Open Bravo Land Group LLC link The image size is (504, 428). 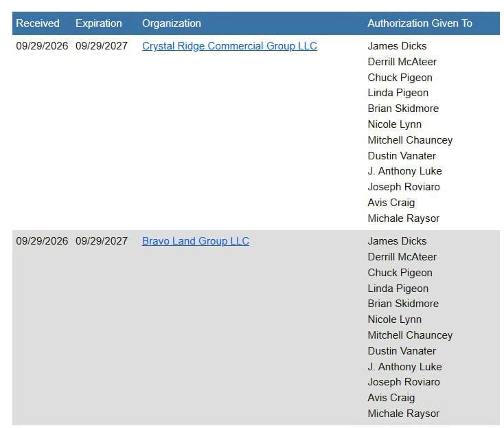(x=196, y=241)
